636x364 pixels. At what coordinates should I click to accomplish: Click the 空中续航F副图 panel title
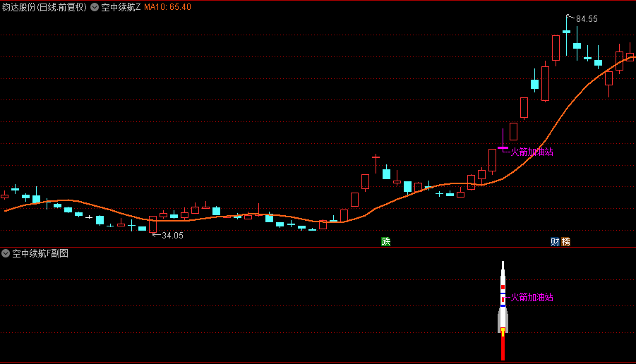point(40,253)
